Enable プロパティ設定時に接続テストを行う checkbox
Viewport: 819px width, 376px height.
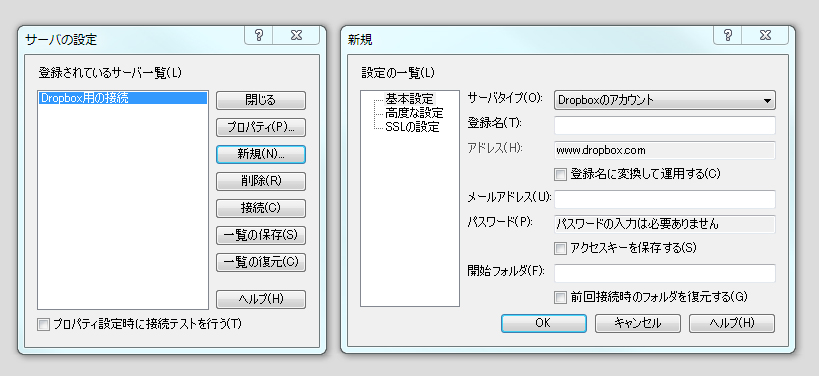coord(43,324)
